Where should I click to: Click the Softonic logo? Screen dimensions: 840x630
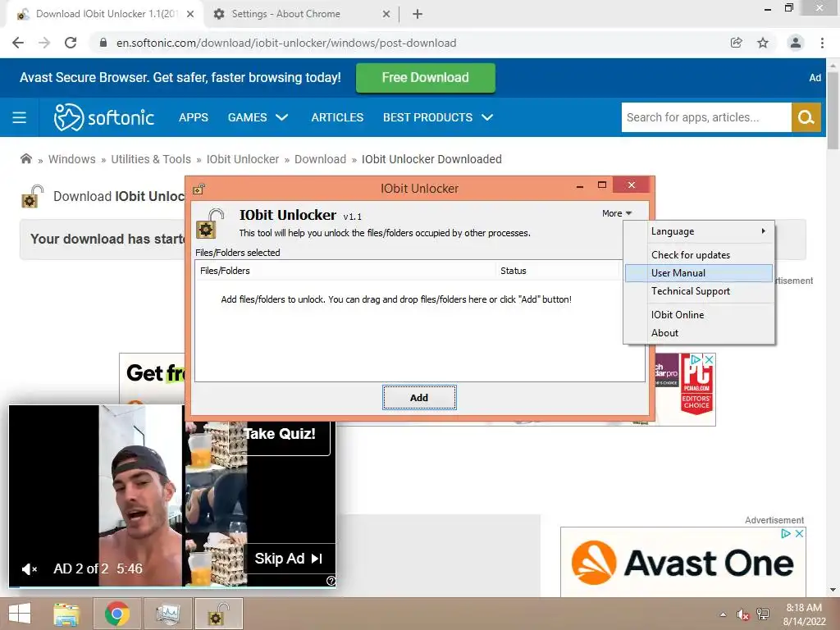pyautogui.click(x=104, y=117)
